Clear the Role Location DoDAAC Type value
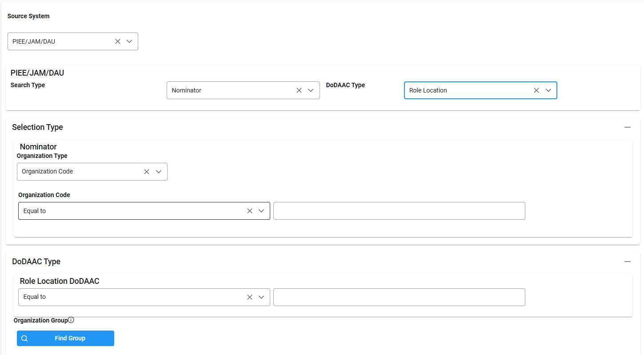644x355 pixels. point(536,90)
